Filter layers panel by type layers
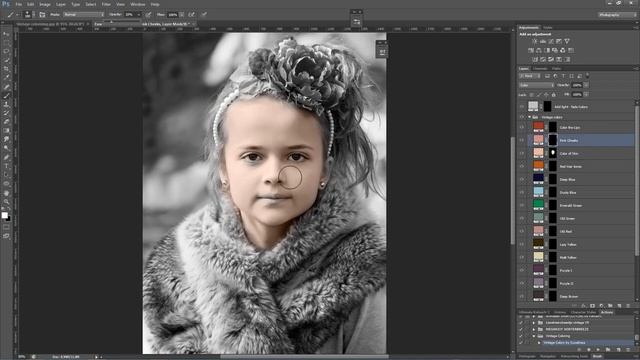This screenshot has height=360, width=640. pyautogui.click(x=563, y=76)
